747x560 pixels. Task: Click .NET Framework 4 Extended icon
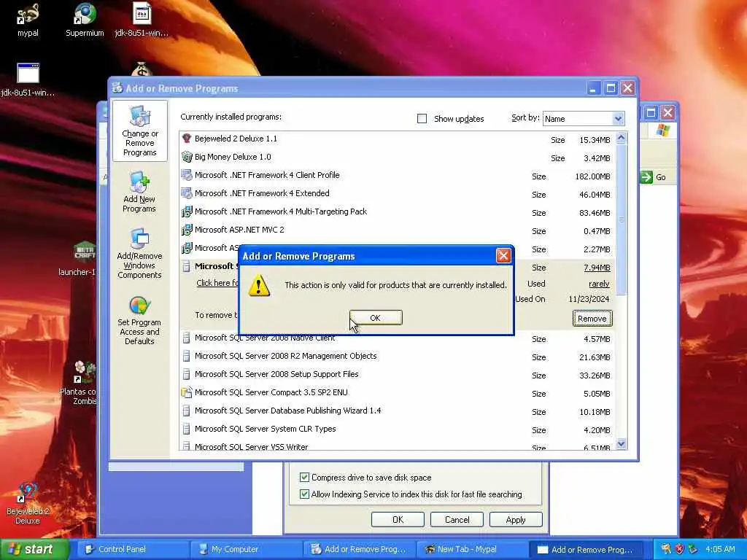coord(187,193)
